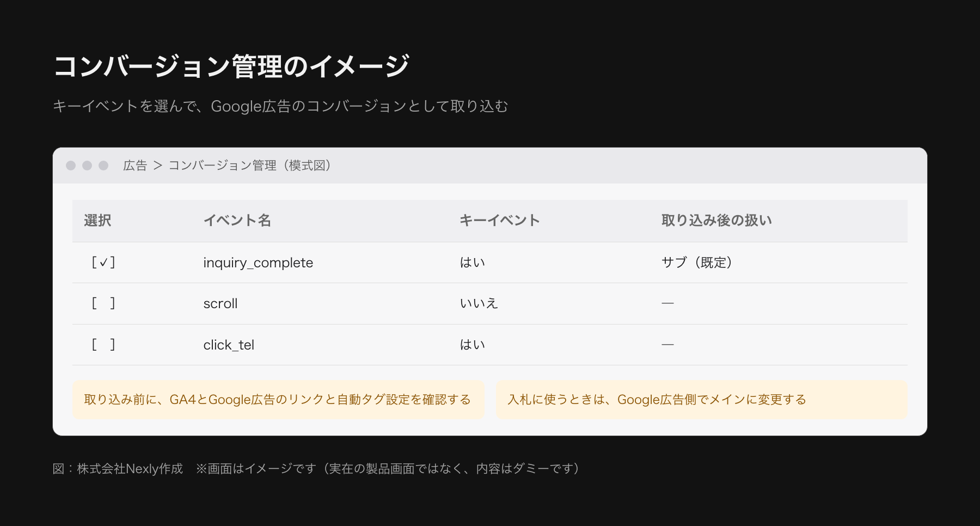
Task: Click the イベント名 column header
Action: (237, 221)
